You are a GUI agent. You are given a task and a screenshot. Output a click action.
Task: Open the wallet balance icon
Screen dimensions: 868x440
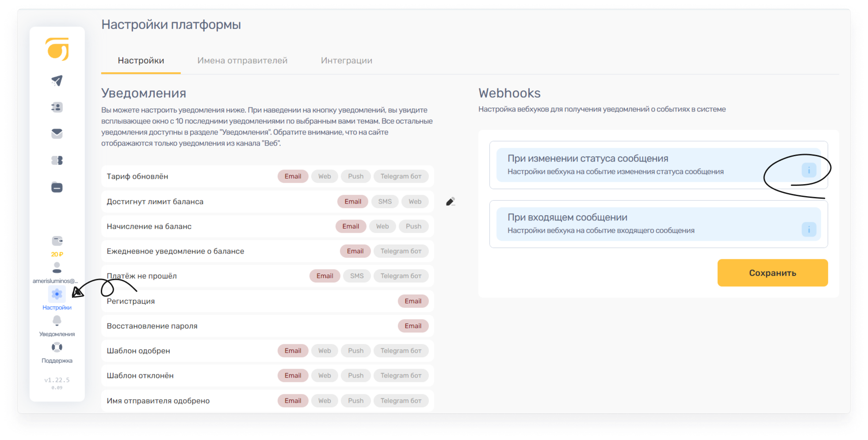click(57, 241)
